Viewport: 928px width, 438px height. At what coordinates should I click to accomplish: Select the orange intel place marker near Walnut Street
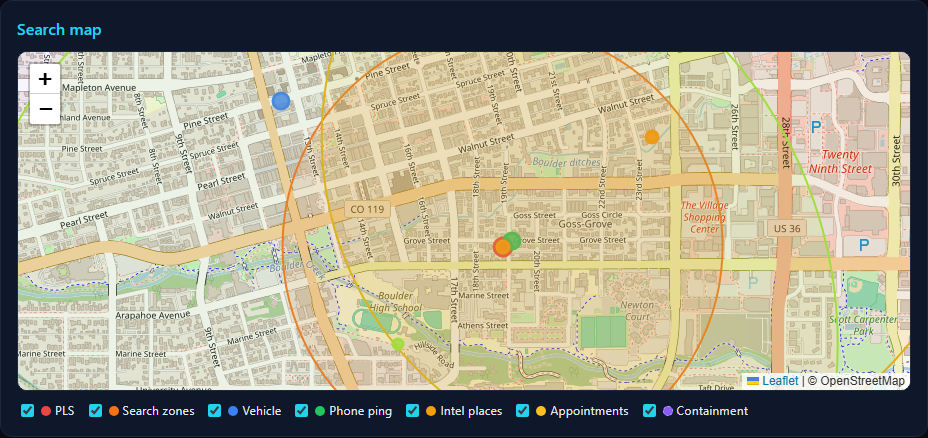point(652,137)
